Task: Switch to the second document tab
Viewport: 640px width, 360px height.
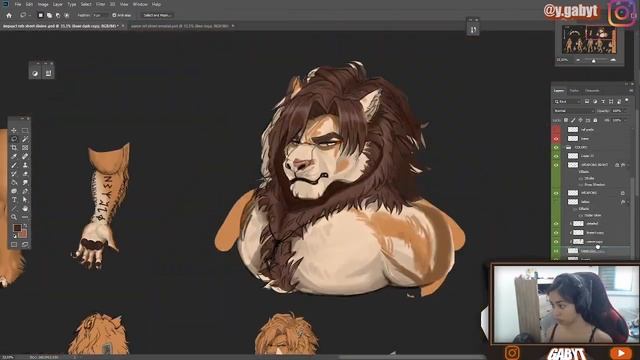Action: click(180, 26)
